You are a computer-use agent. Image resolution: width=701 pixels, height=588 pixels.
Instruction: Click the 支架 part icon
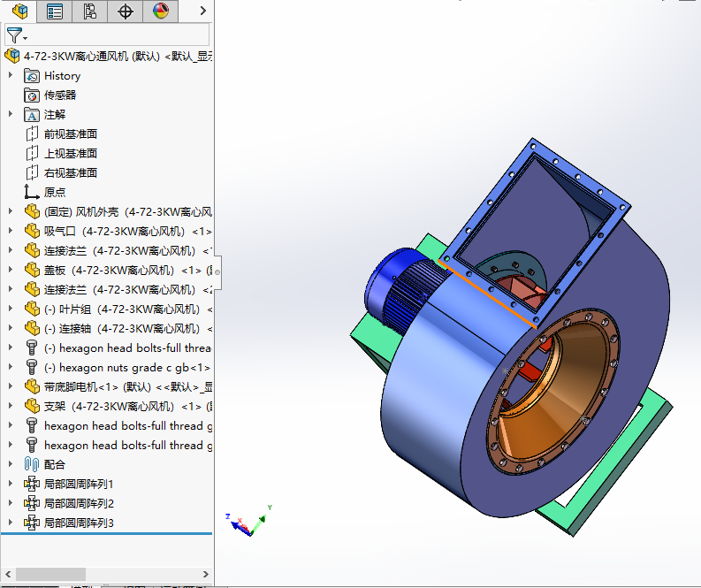32,406
